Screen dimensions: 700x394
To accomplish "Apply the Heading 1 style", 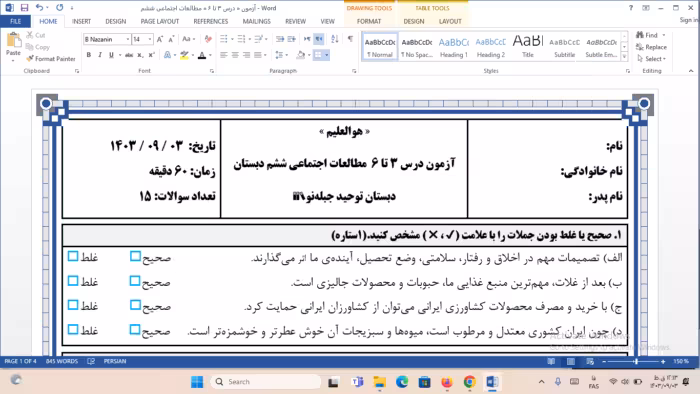I will tap(454, 47).
